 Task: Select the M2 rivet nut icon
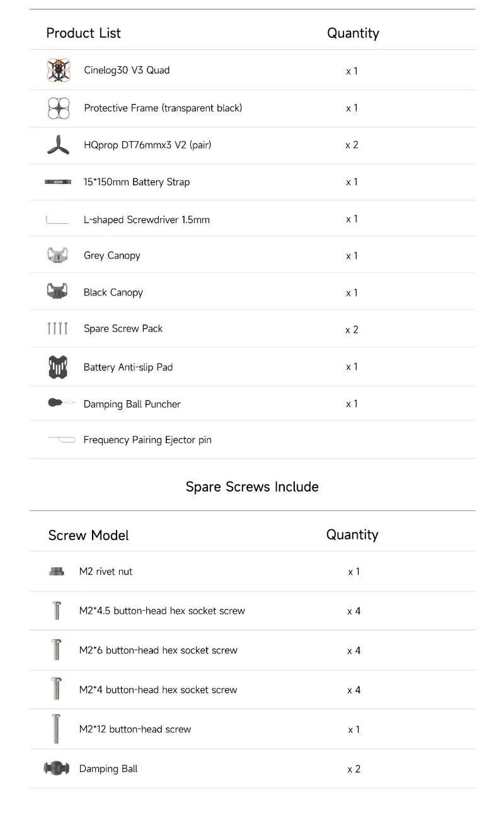pyautogui.click(x=57, y=572)
